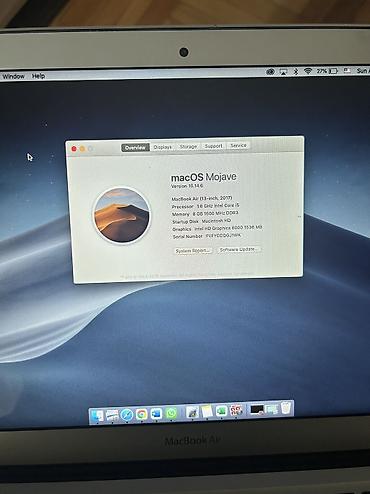Click the Software Update button
The height and width of the screenshot is (494, 370).
point(239,249)
